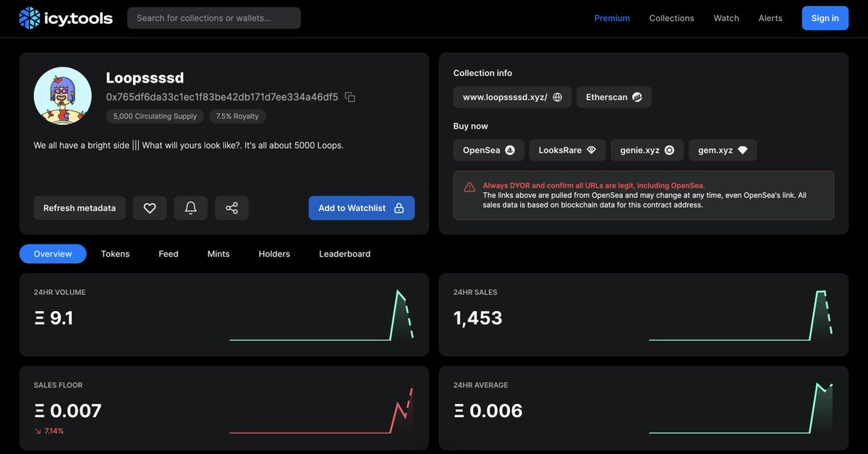
Task: Click the share icon button
Action: (231, 208)
